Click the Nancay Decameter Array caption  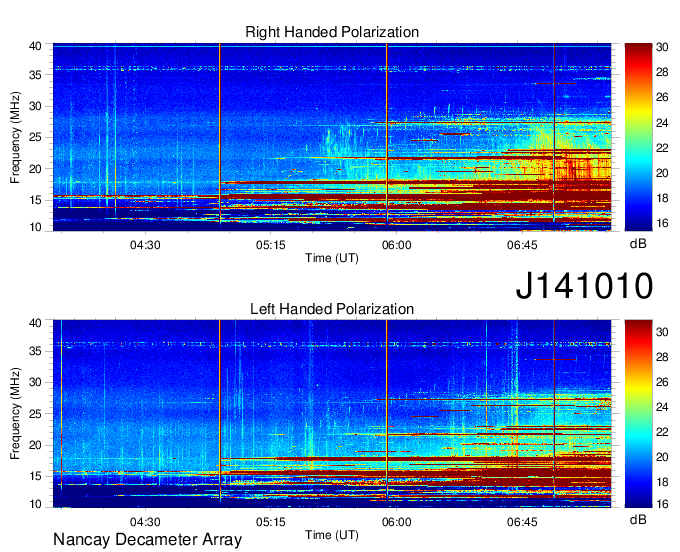click(147, 539)
